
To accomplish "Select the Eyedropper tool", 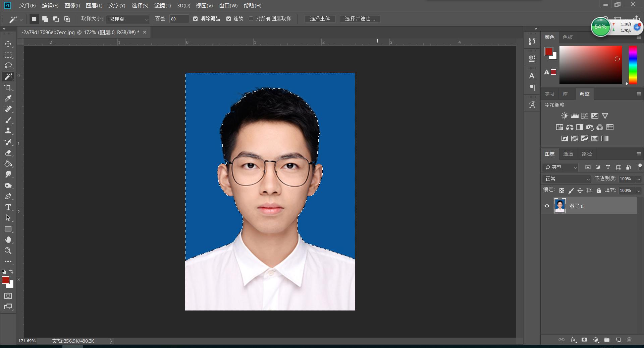I will point(8,98).
